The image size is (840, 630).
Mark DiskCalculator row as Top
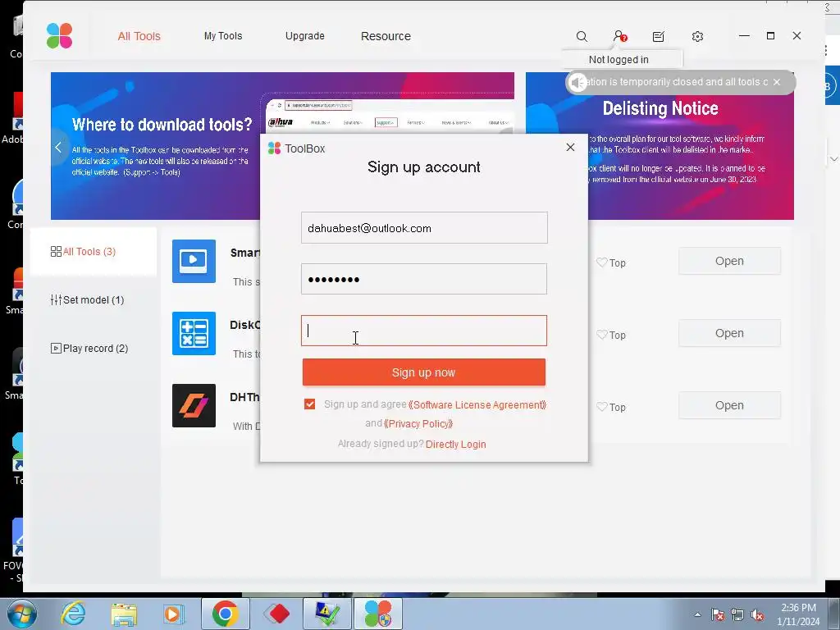(610, 335)
